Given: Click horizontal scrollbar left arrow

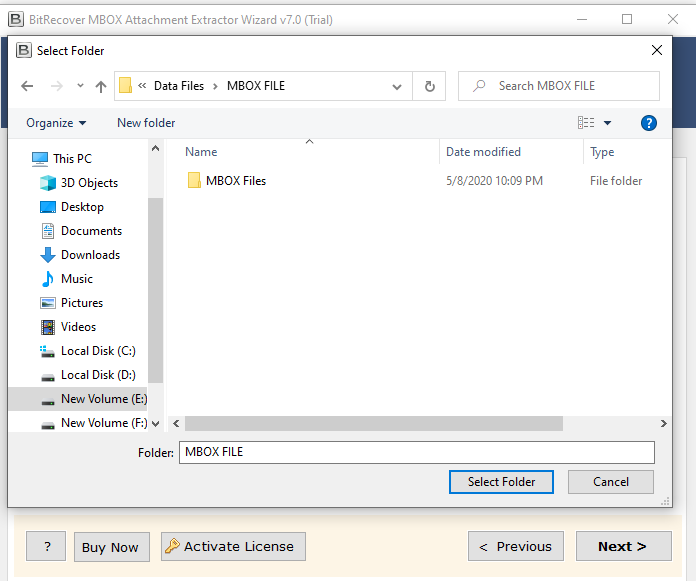Looking at the screenshot, I should (x=176, y=423).
